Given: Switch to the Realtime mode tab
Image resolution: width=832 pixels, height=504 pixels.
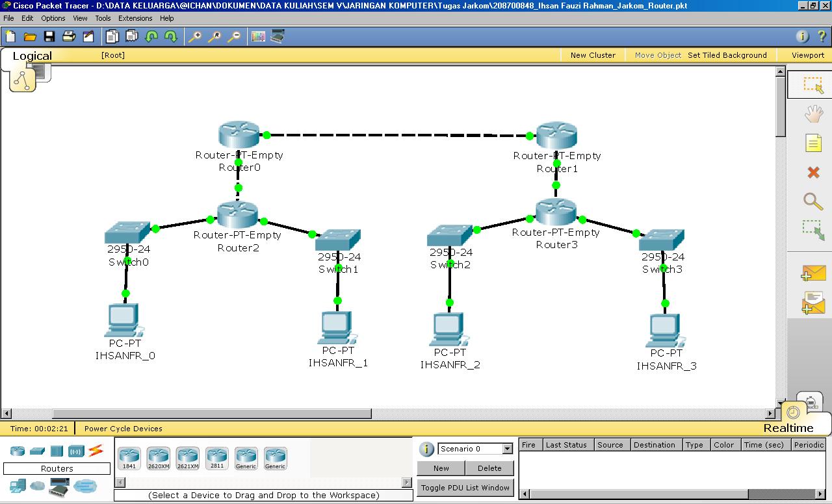Looking at the screenshot, I should 788,428.
